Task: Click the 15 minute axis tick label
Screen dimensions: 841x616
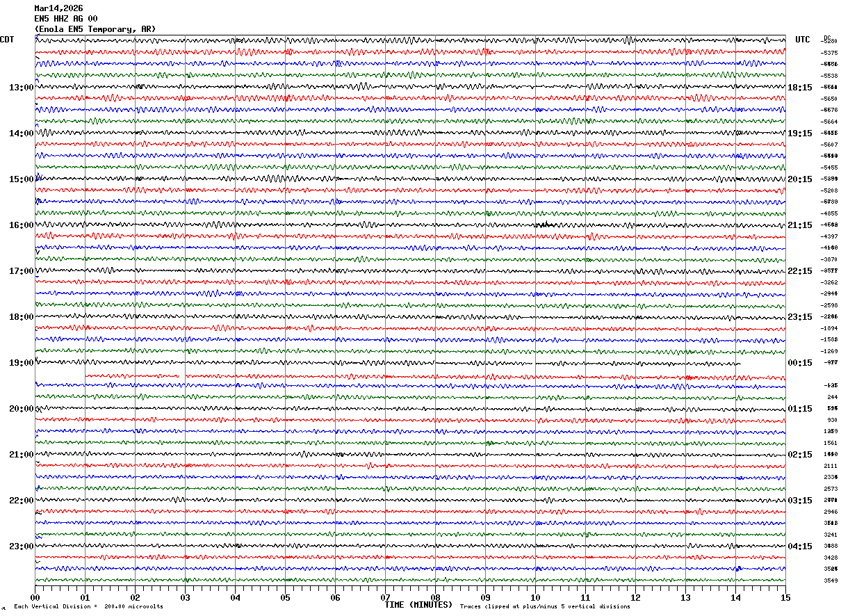Action: click(x=785, y=597)
